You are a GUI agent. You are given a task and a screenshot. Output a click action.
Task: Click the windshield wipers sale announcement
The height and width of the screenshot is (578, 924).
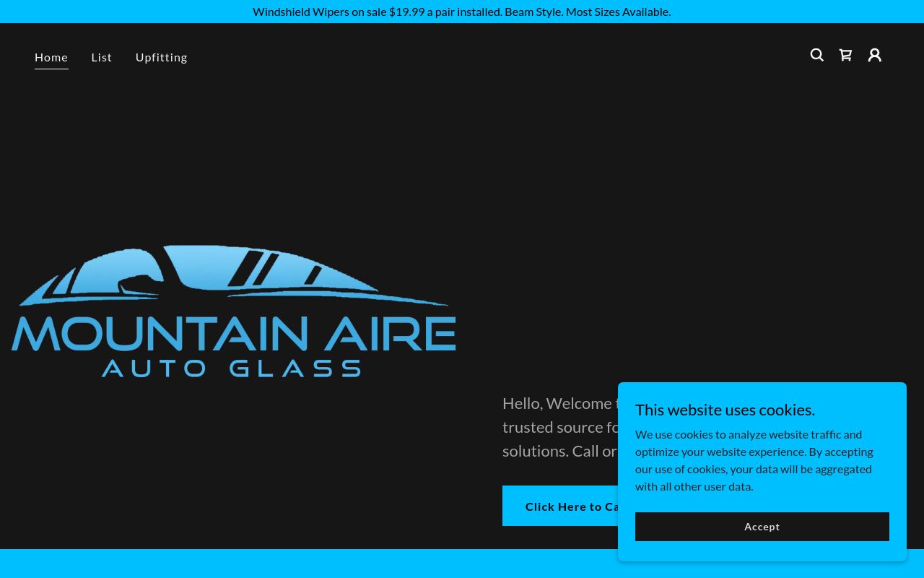coord(462,12)
